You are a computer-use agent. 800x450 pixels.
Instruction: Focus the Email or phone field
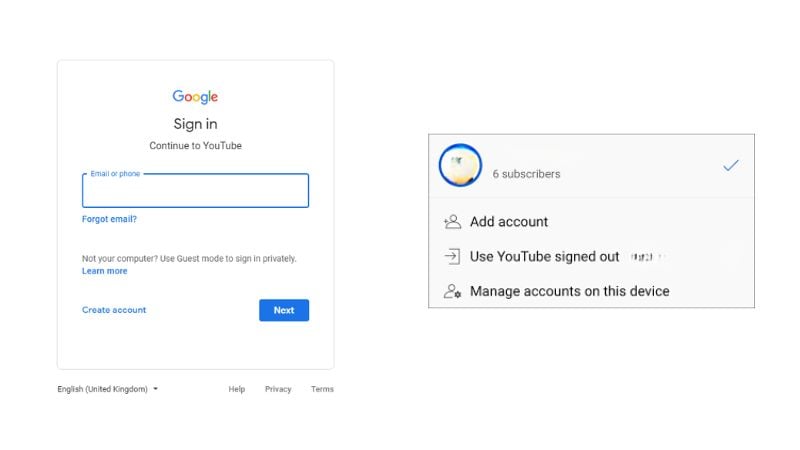195,192
